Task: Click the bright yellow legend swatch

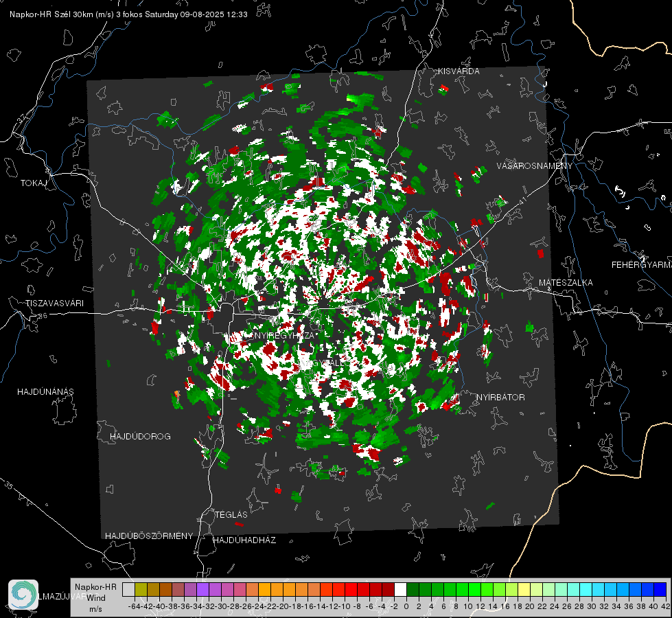Action: 524,589
